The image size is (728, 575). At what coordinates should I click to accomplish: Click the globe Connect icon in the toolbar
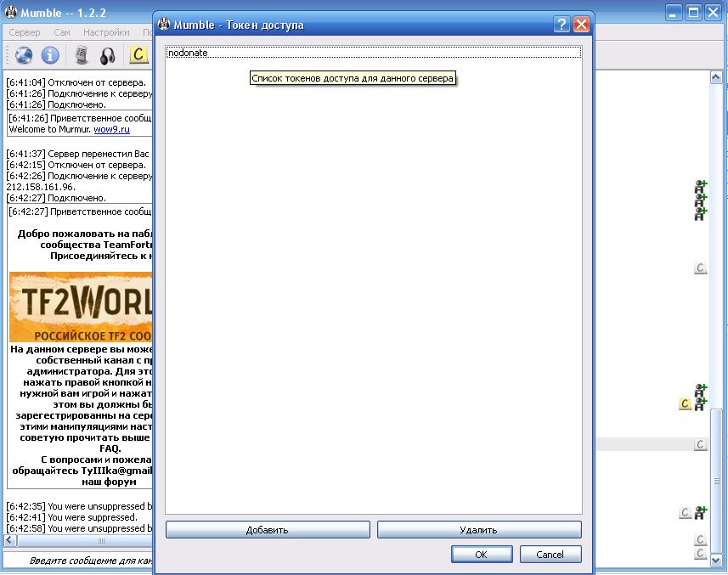24,55
